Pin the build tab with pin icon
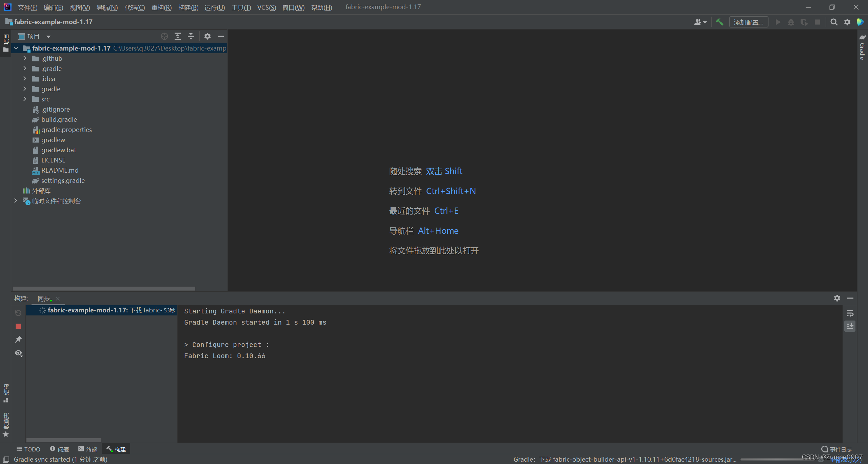 click(18, 340)
